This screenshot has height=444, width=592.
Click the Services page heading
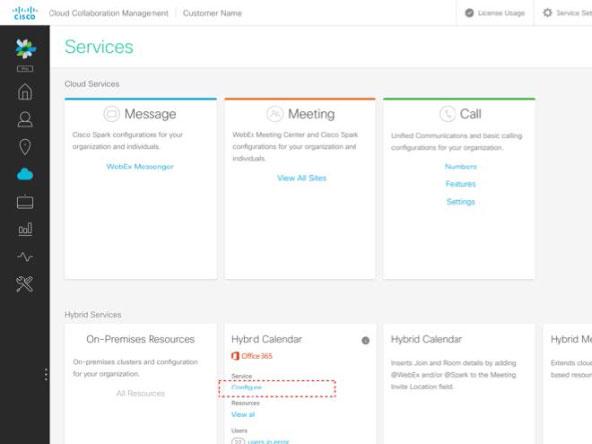click(99, 47)
